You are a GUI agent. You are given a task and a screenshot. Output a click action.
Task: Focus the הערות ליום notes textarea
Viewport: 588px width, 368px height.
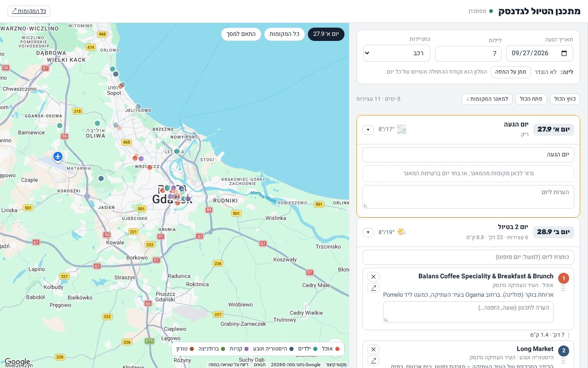(468, 197)
